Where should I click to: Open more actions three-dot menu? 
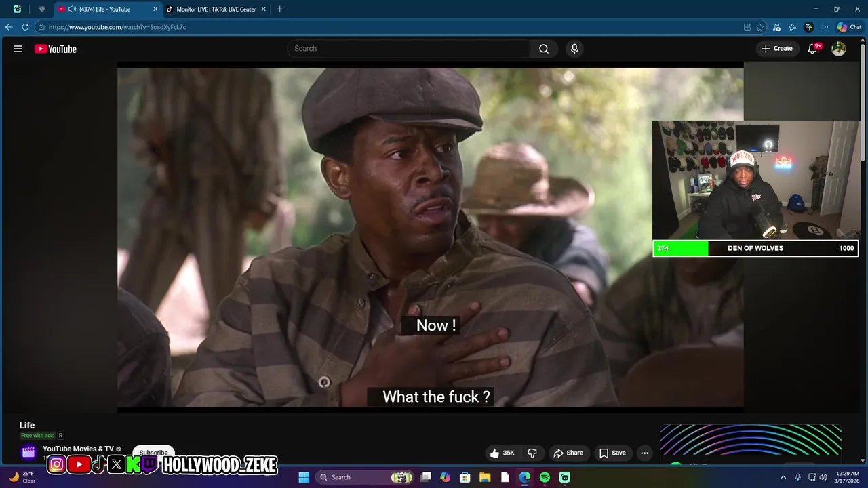tap(645, 453)
